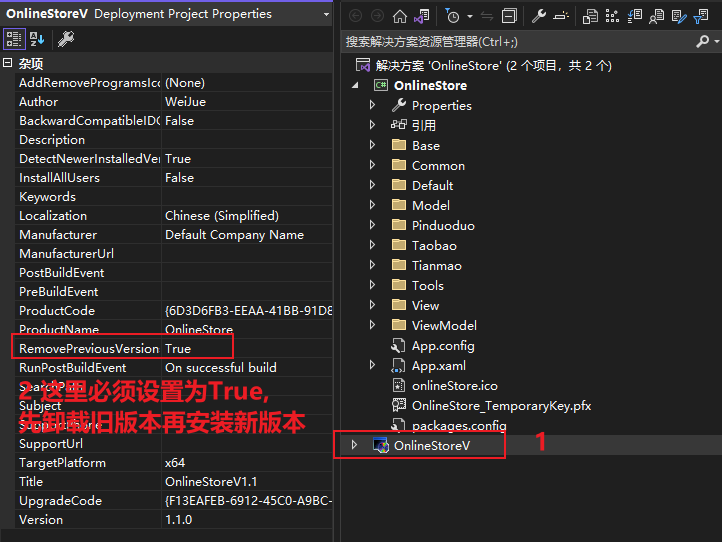Expand the OnlineStoreV setup project node
This screenshot has width=722, height=542.
click(354, 445)
